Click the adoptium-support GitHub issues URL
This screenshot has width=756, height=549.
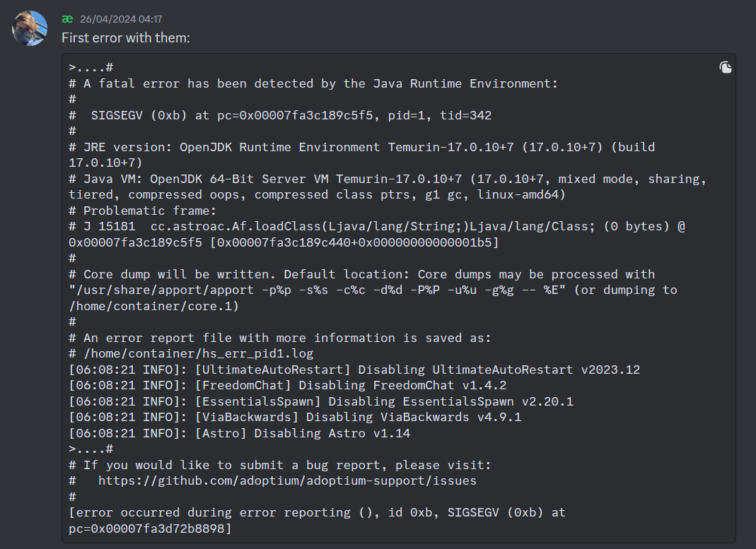(287, 480)
